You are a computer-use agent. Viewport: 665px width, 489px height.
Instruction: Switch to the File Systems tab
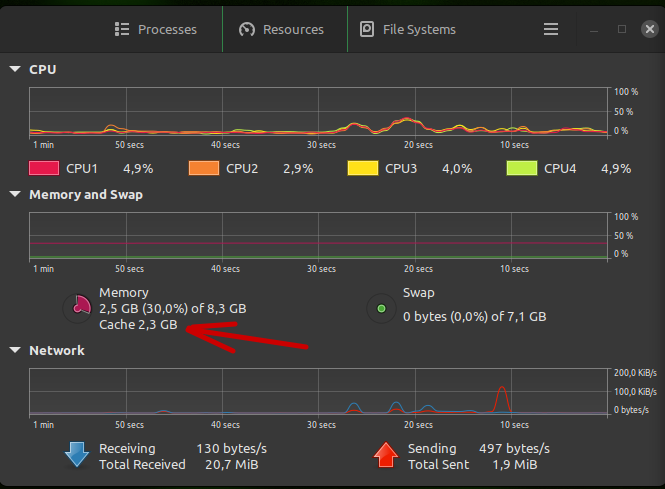pyautogui.click(x=408, y=29)
